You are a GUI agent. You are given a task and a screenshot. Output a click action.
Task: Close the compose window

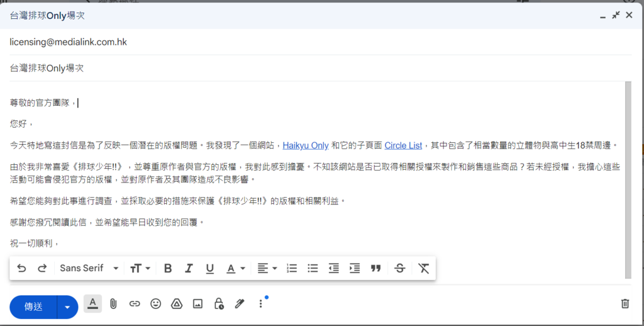[x=629, y=15]
